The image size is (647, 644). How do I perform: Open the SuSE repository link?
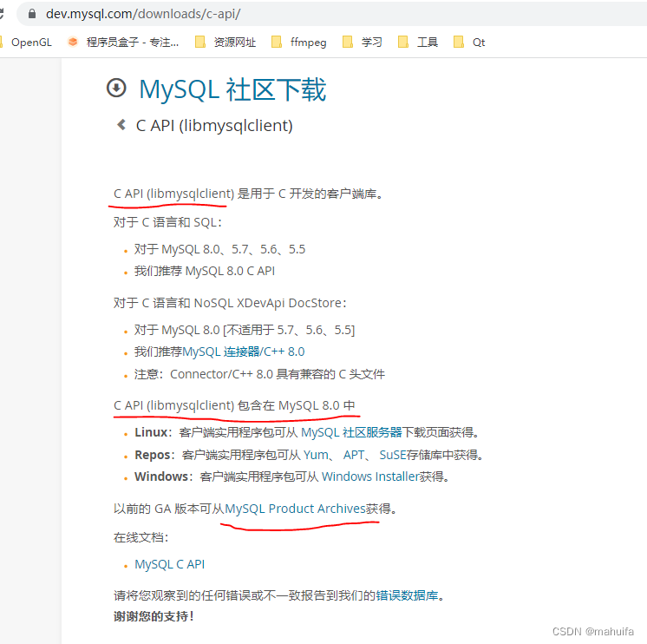coord(393,455)
